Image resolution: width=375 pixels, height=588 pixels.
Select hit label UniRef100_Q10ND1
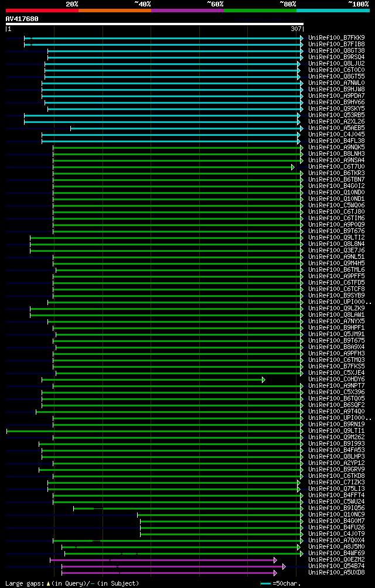(x=336, y=199)
